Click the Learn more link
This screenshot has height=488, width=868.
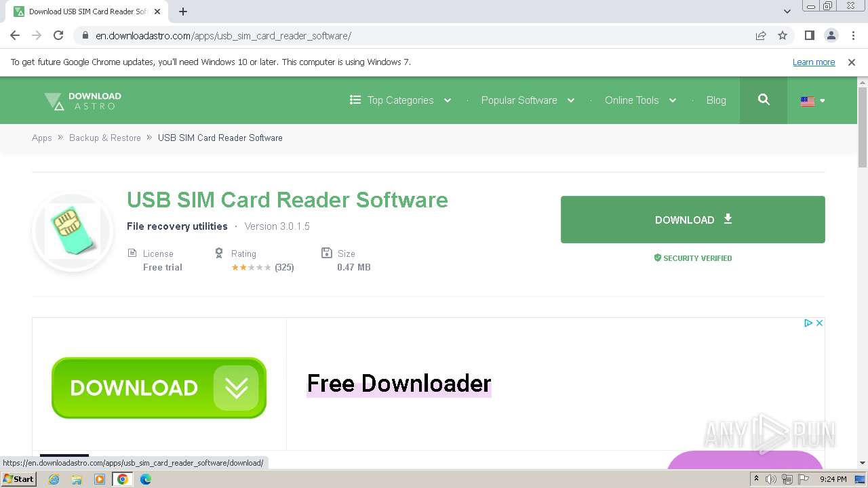[x=814, y=62]
